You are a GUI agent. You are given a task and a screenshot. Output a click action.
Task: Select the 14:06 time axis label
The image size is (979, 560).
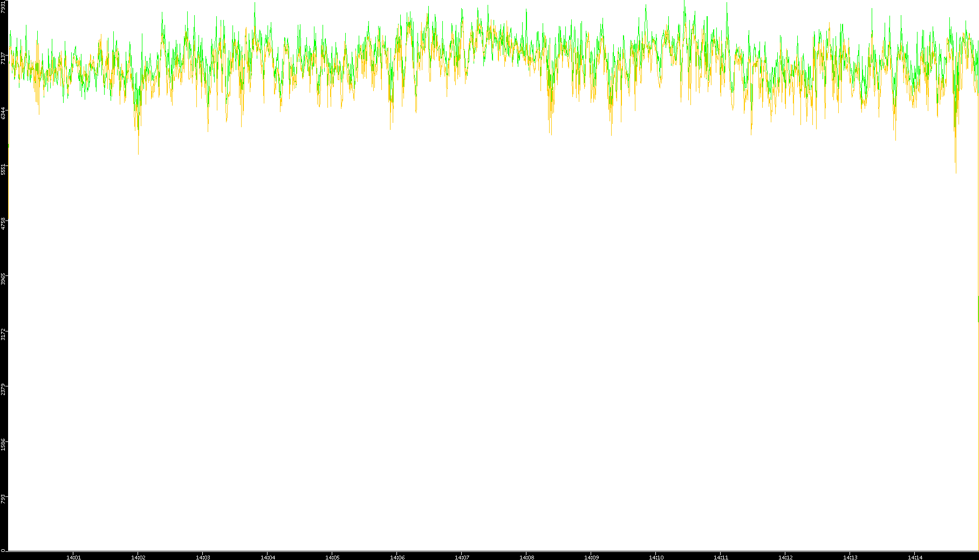397,557
